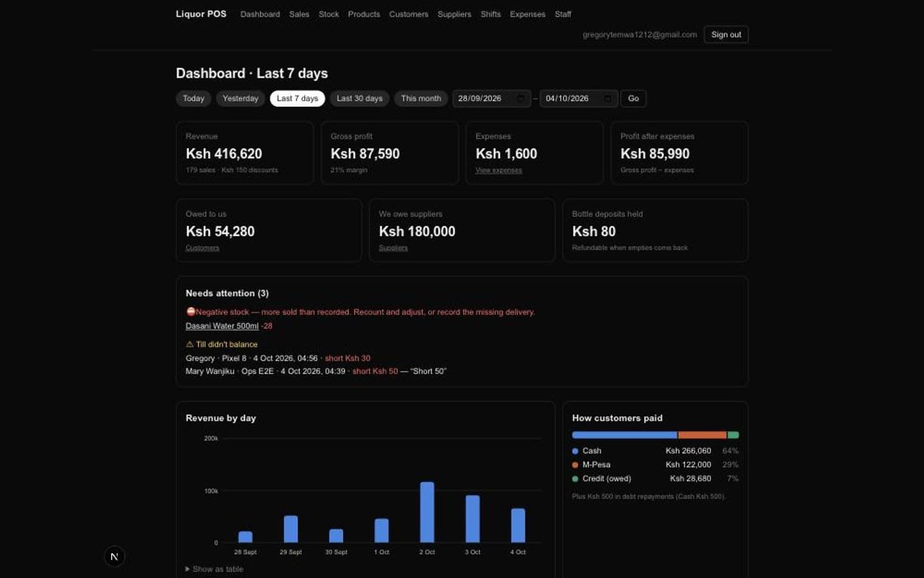Click the Next.js N badge icon
Screen dimensions: 924x578
114,557
